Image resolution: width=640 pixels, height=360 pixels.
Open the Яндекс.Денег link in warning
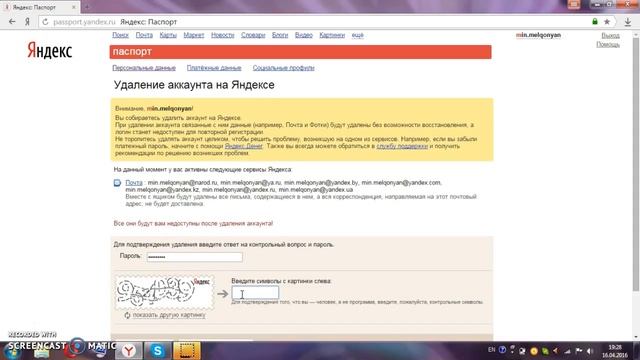click(x=244, y=146)
